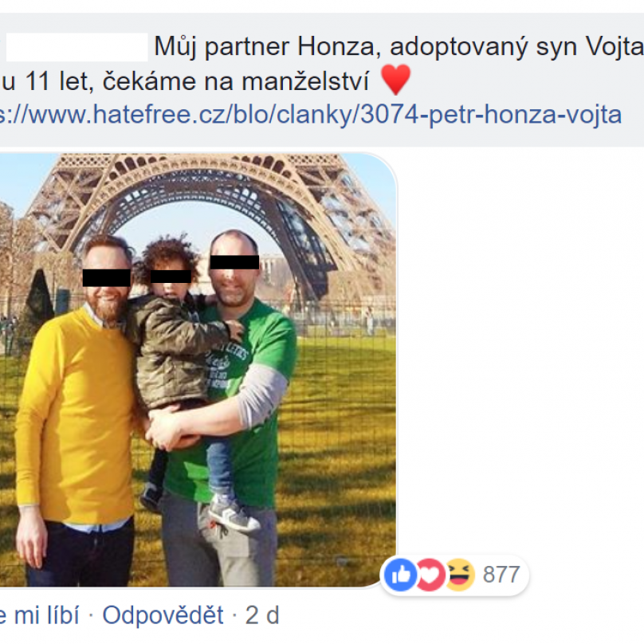
Task: Click the blue thumbs-up Like reaction icon
Action: (400, 575)
